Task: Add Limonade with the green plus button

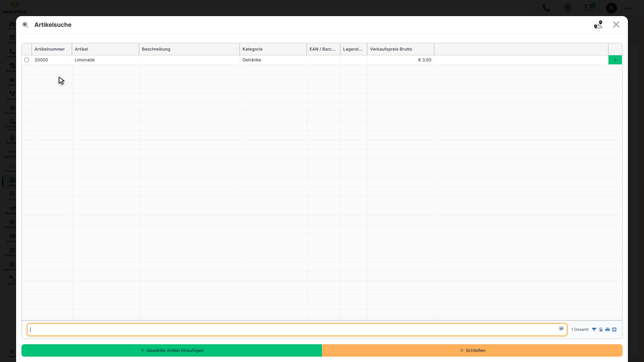Action: coord(615,60)
